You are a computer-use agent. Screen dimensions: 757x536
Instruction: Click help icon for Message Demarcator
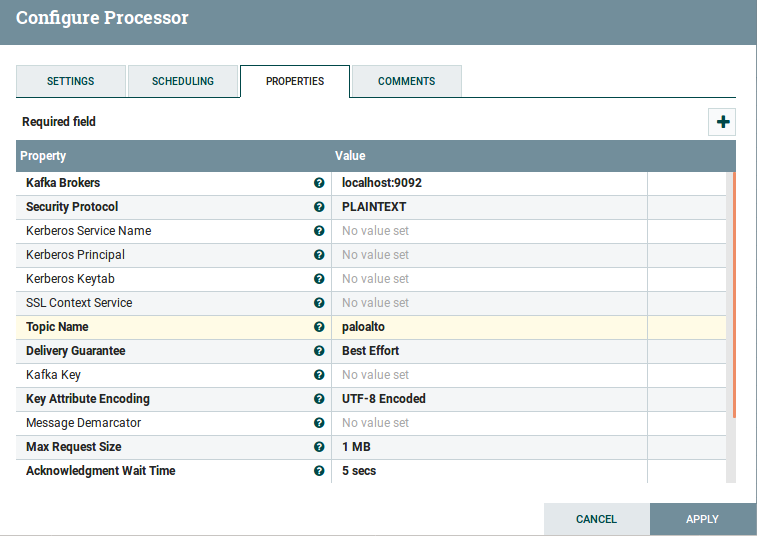coord(319,423)
